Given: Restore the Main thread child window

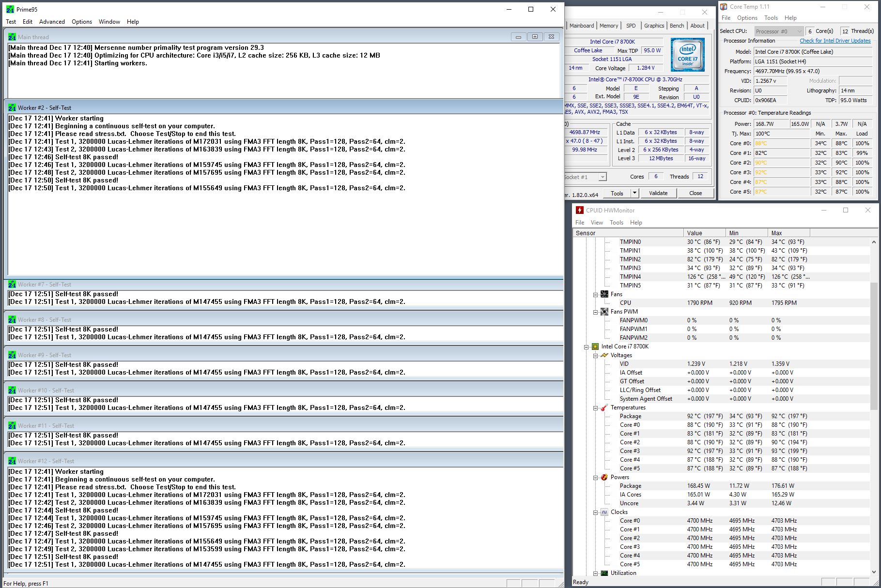Looking at the screenshot, I should point(535,37).
